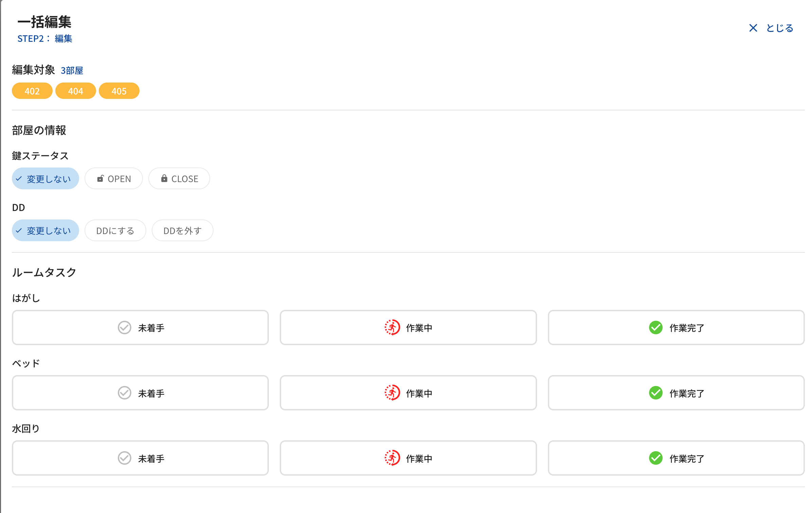
Task: Select 変更しない under 鍵ステータス
Action: pos(45,179)
